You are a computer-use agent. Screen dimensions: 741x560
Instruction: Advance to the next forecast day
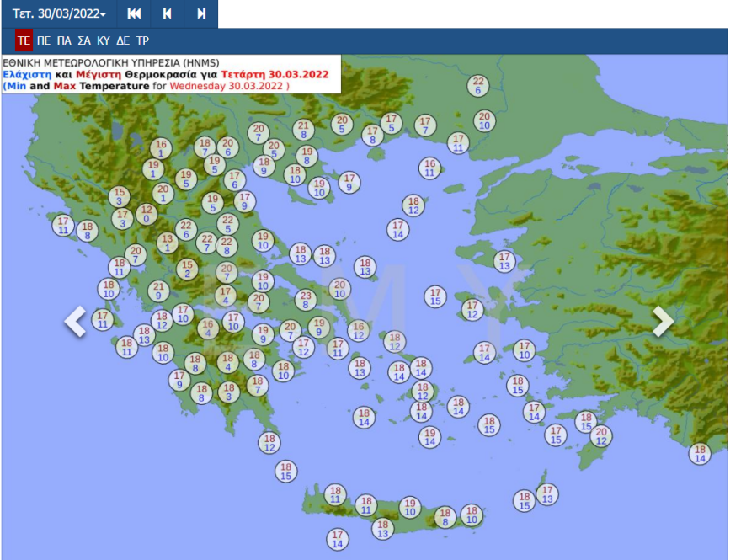(201, 14)
